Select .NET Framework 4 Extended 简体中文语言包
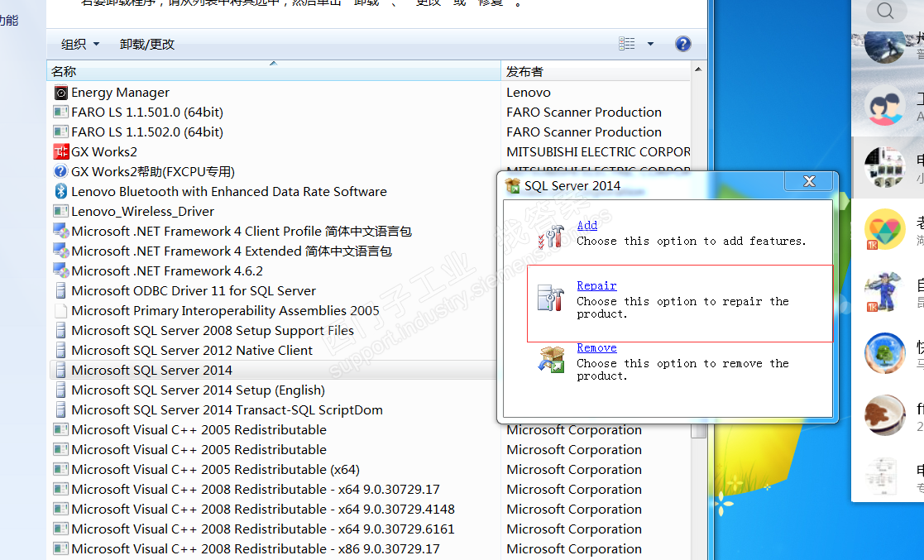Viewport: 924px width, 560px height. [x=232, y=251]
